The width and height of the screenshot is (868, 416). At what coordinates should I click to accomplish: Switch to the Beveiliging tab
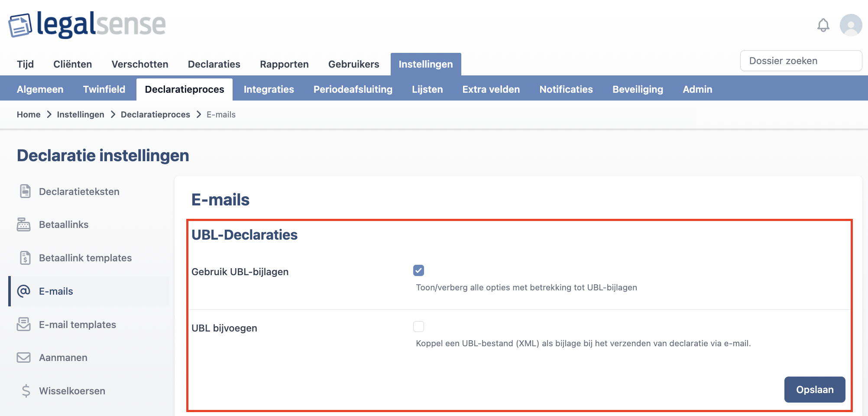coord(638,89)
